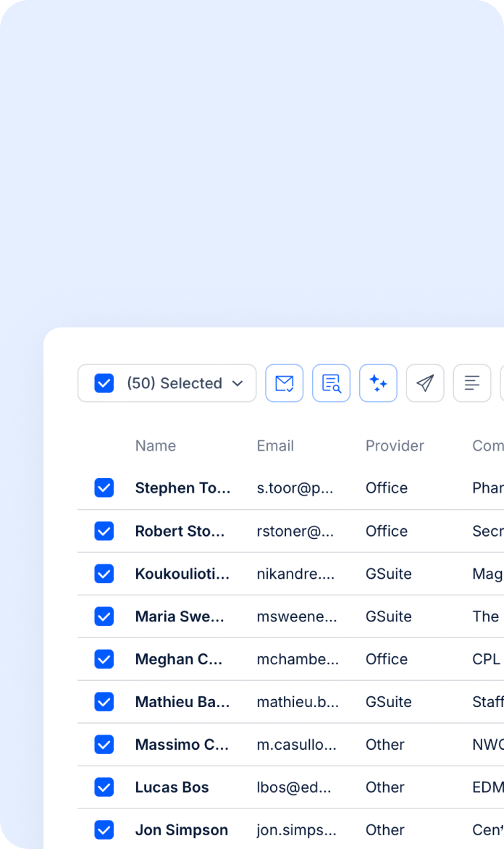
Task: Click email mathieu.b...
Action: pyautogui.click(x=298, y=702)
